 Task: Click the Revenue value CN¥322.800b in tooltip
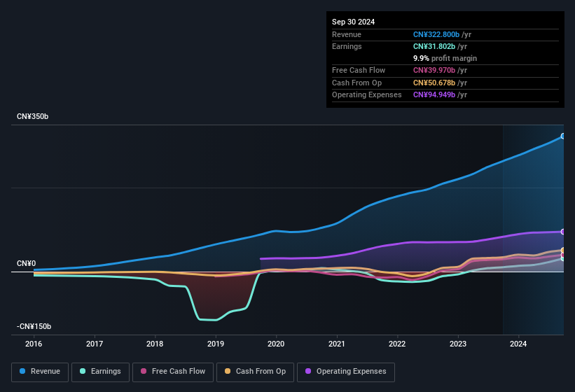coord(436,34)
